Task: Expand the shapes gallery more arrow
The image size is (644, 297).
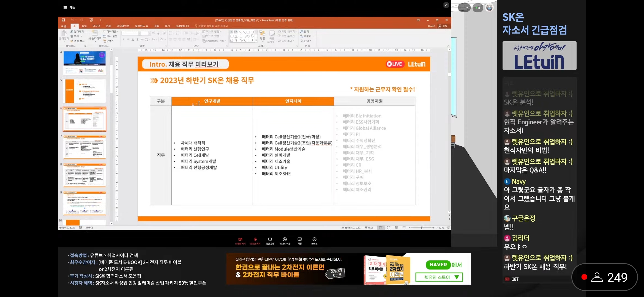Action: pyautogui.click(x=256, y=40)
